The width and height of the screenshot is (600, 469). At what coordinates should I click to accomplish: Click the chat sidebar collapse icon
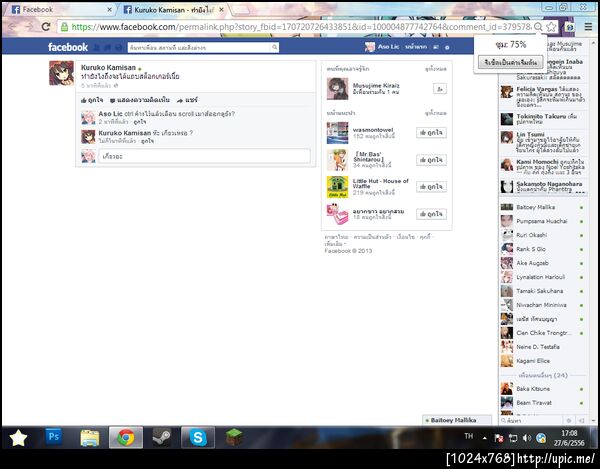click(581, 420)
